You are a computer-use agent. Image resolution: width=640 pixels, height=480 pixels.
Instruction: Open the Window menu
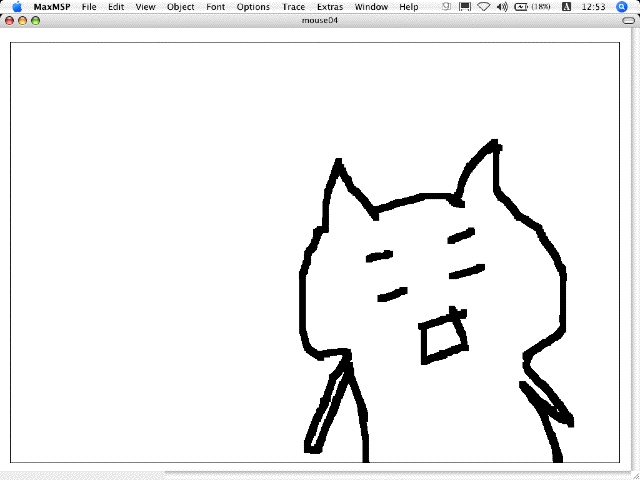371,7
